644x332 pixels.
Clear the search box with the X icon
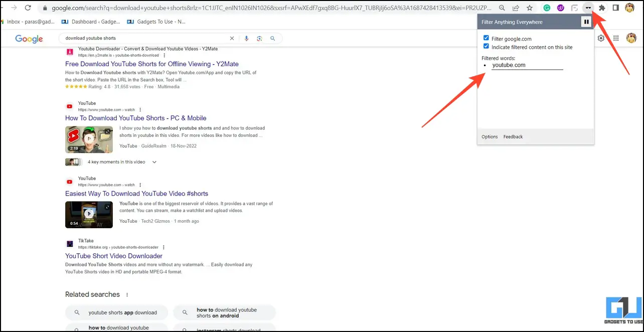click(232, 38)
